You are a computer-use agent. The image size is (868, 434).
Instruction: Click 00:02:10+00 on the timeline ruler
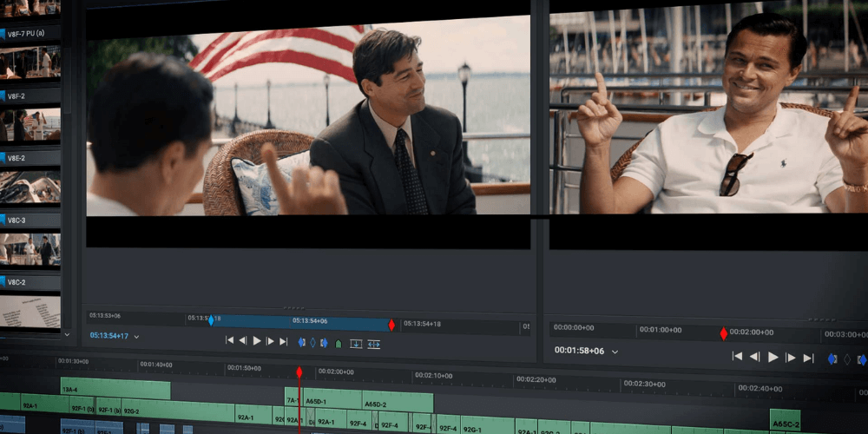[433, 375]
